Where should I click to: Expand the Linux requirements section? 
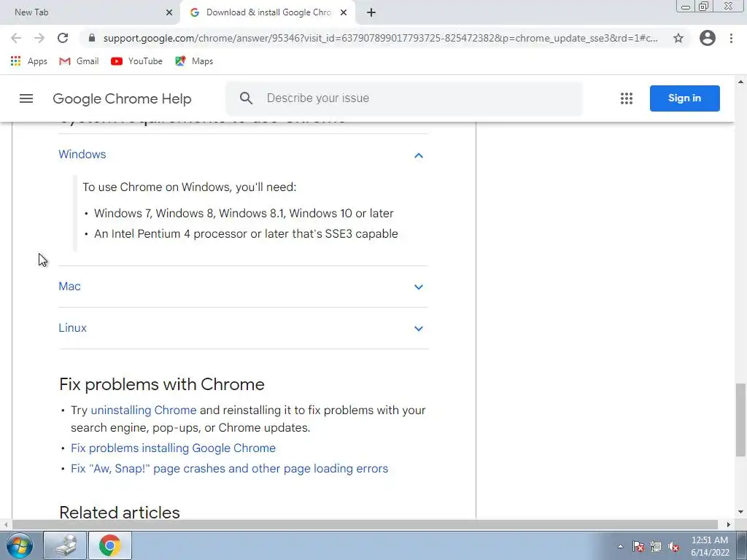[x=244, y=328]
